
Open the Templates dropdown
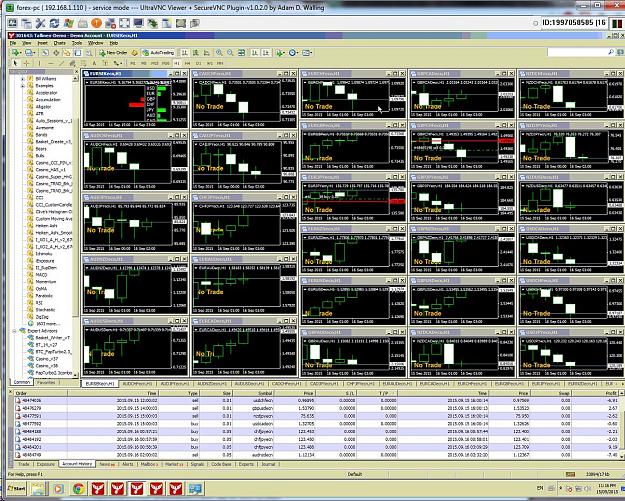coord(307,53)
